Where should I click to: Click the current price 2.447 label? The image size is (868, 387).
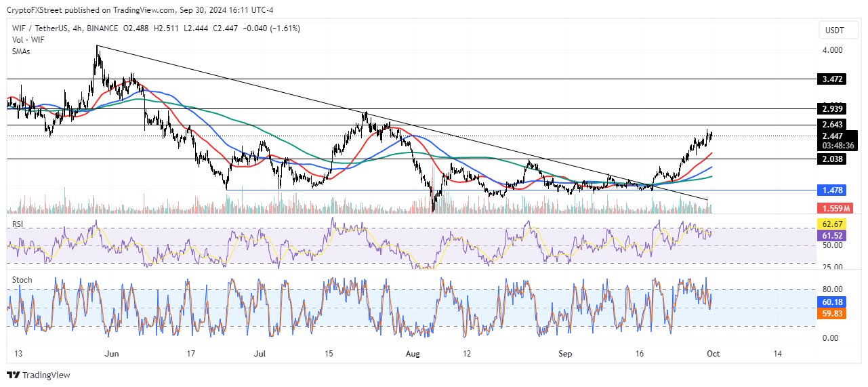[833, 136]
